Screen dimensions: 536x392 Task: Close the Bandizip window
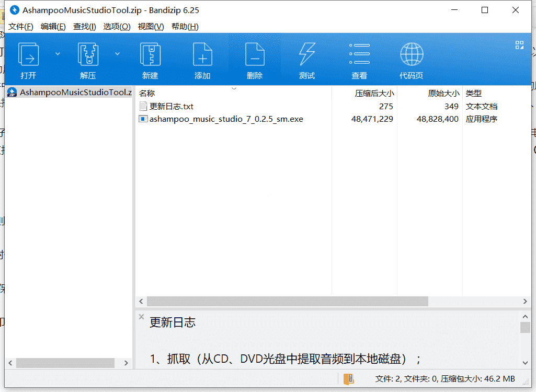click(516, 10)
